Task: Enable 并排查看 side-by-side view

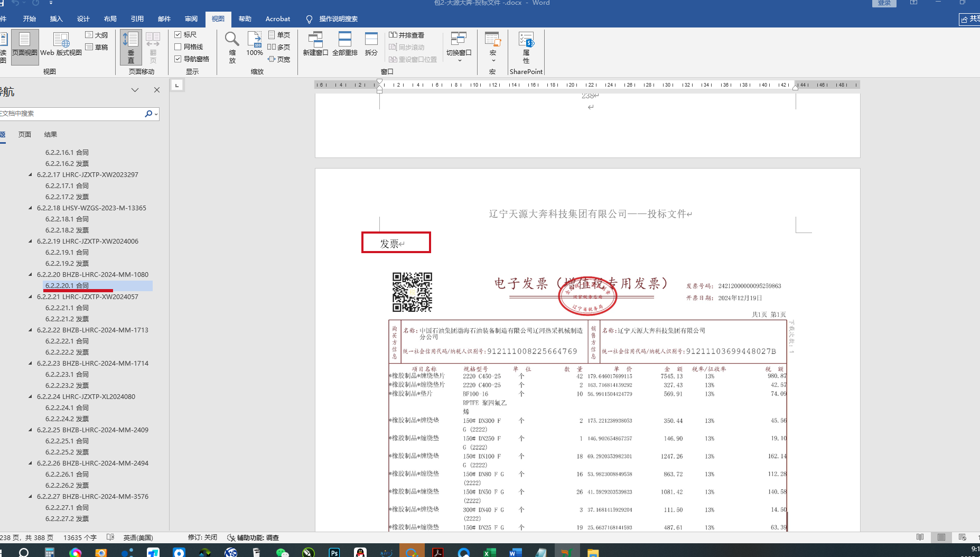Action: [x=407, y=35]
